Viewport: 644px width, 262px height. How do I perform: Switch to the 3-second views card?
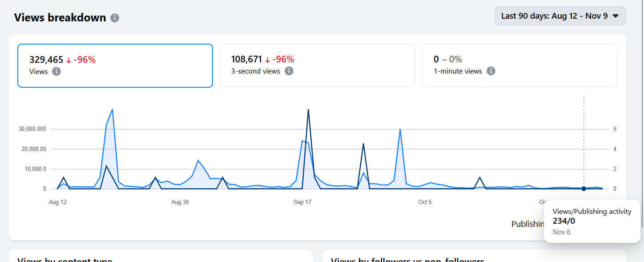[x=317, y=65]
